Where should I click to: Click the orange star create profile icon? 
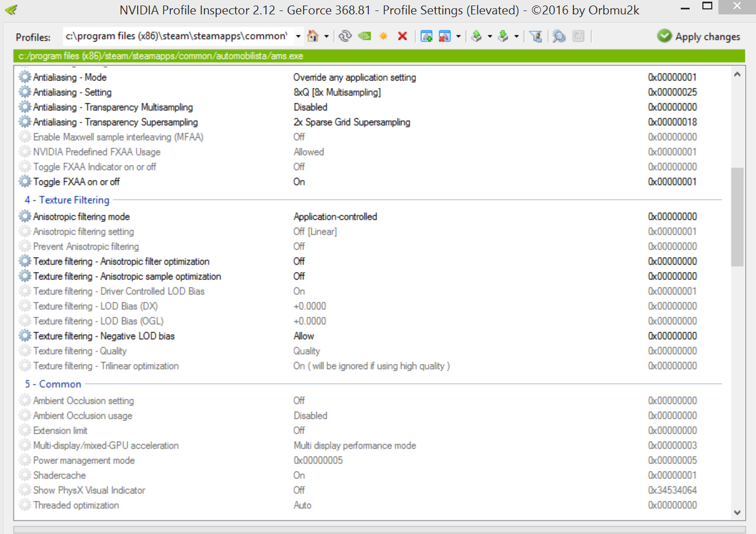tap(383, 36)
